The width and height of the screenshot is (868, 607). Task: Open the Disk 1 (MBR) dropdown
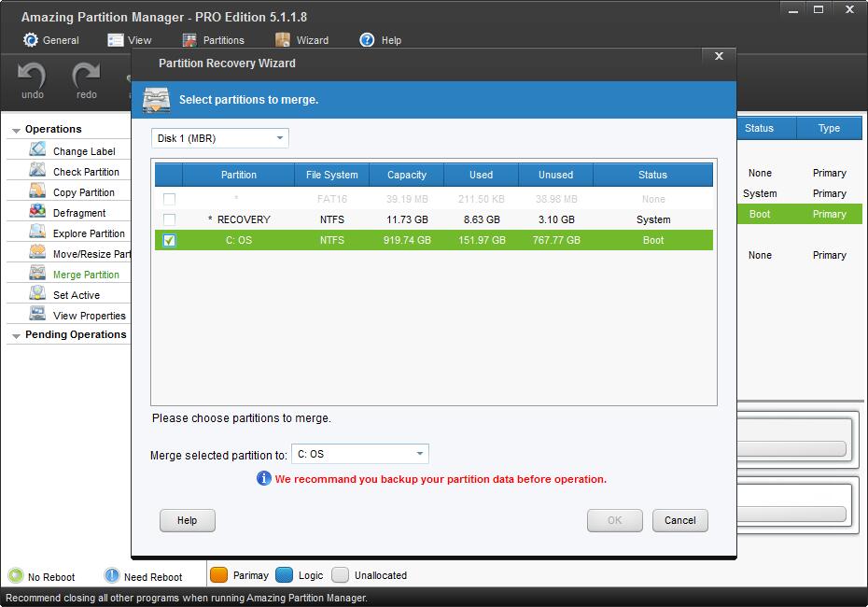tap(219, 138)
